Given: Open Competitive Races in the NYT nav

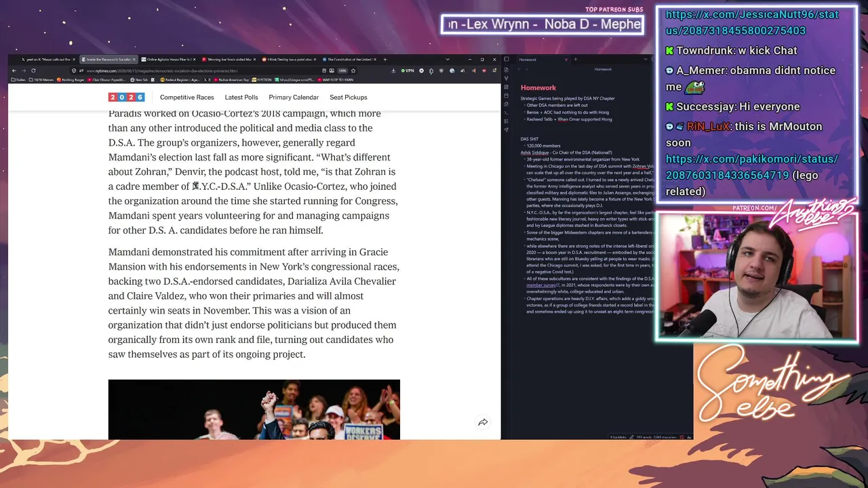Looking at the screenshot, I should [187, 97].
